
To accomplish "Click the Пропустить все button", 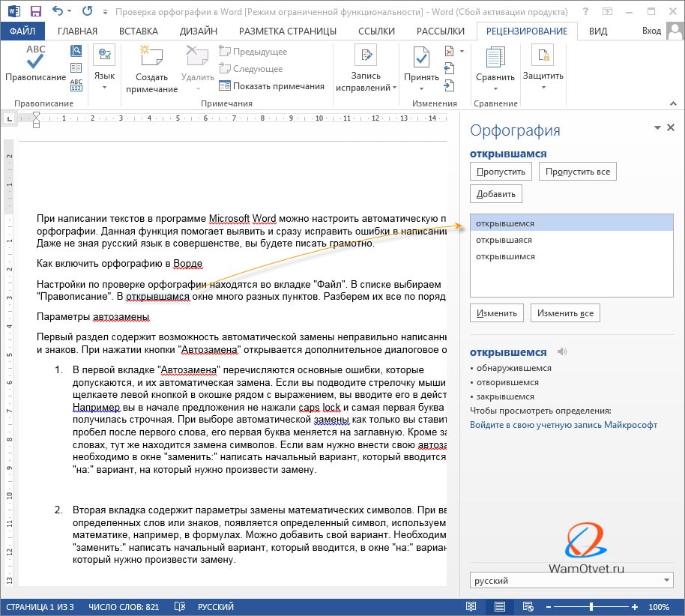I will coord(578,172).
